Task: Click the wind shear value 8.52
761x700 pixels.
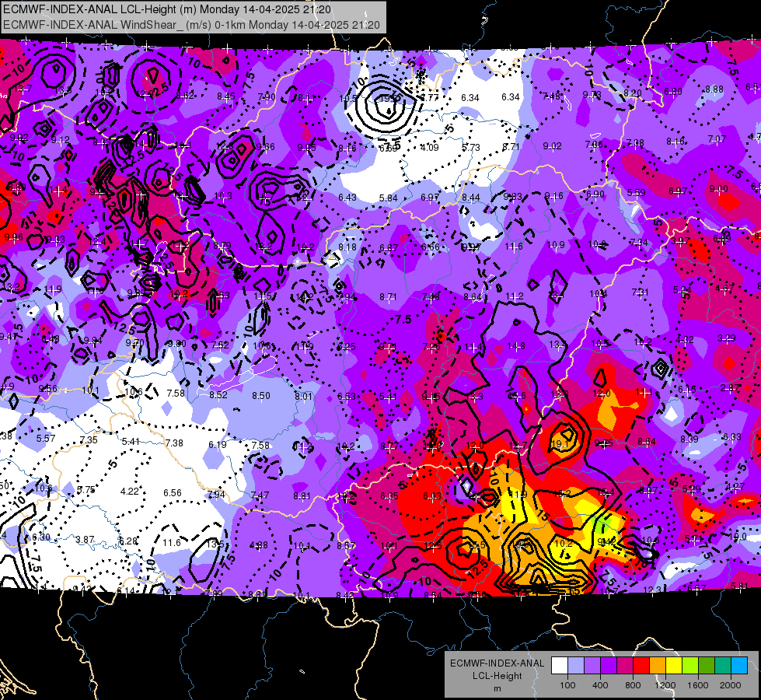Action: pyautogui.click(x=218, y=395)
